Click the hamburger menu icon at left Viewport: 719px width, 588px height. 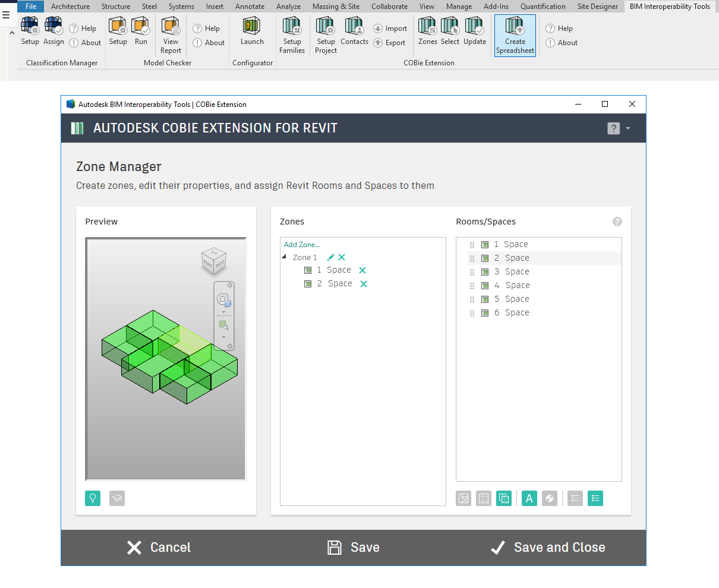pyautogui.click(x=6, y=15)
